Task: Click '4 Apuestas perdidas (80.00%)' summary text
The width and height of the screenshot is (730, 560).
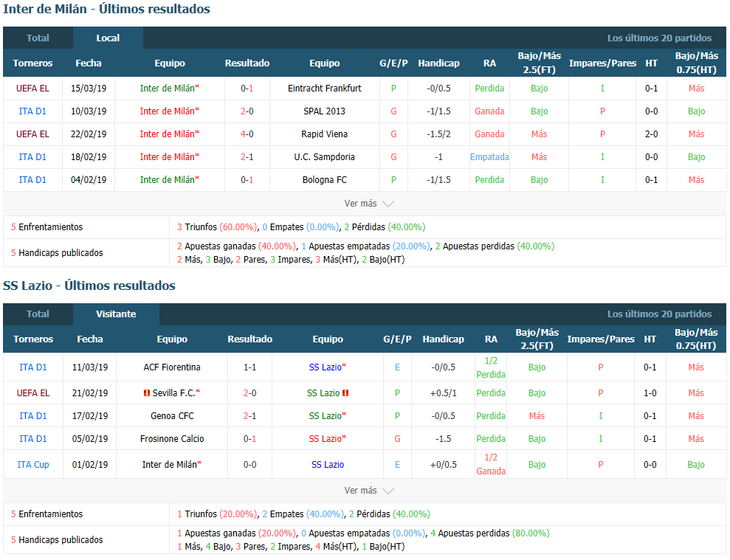Action: [490, 533]
